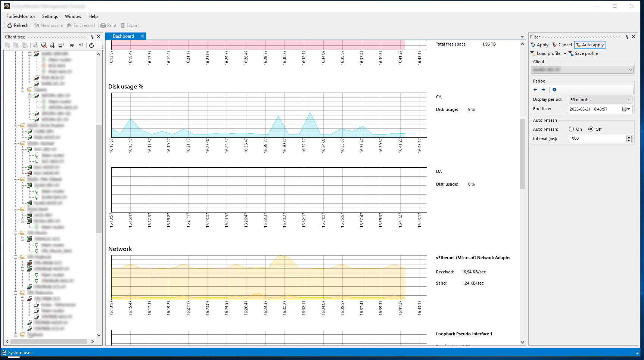Reload the client tree with the circular arrow
The image size is (644, 360).
[91, 45]
